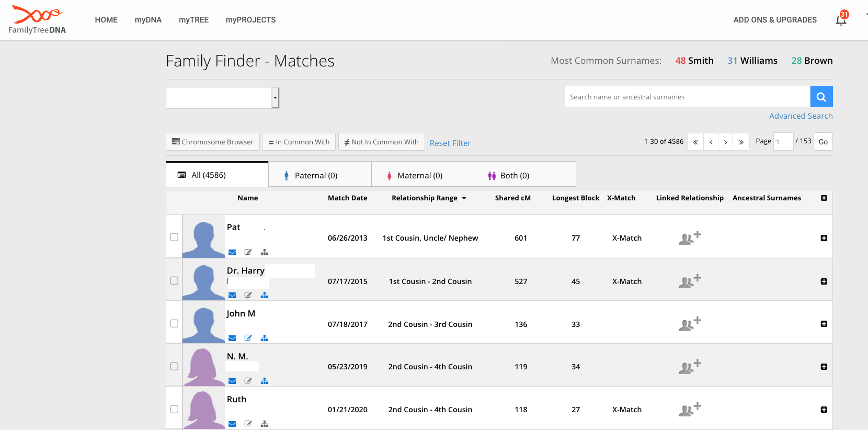Check the box for N. M. match

[174, 366]
